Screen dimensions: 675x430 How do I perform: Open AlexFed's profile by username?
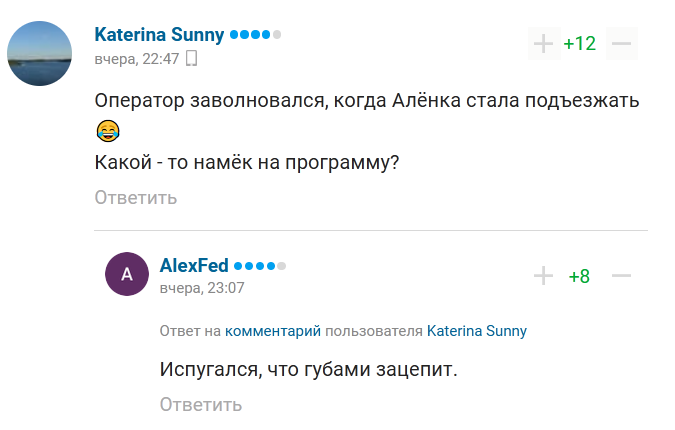[x=194, y=266]
